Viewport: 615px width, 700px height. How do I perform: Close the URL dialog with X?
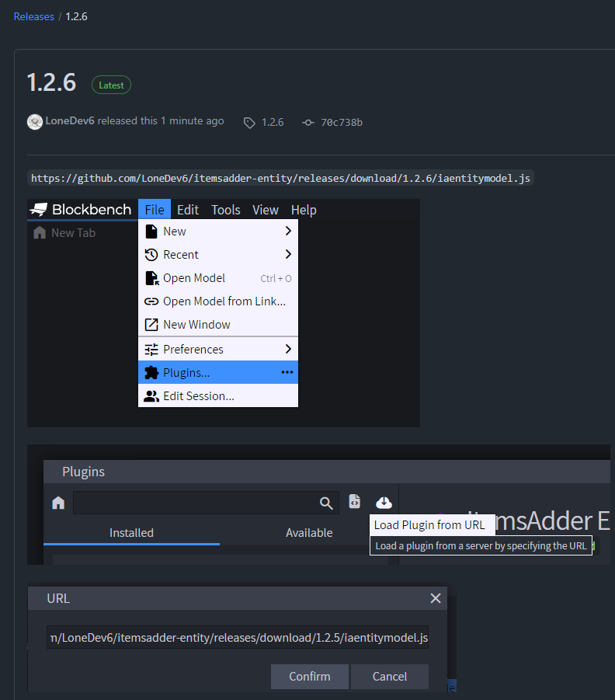436,598
